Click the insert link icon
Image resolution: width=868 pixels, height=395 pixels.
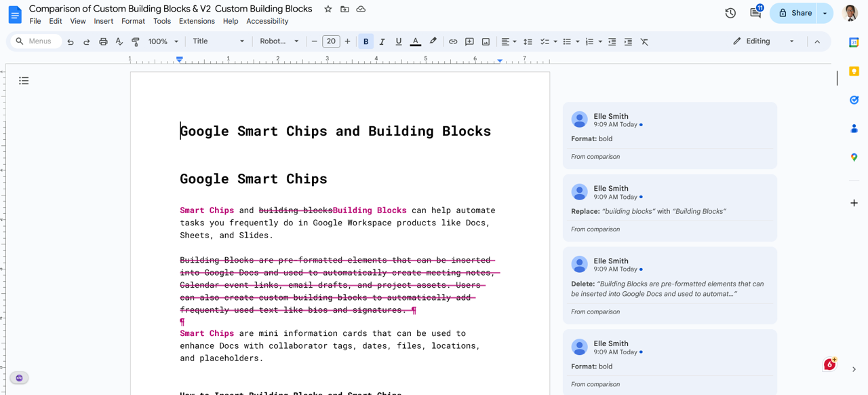453,41
